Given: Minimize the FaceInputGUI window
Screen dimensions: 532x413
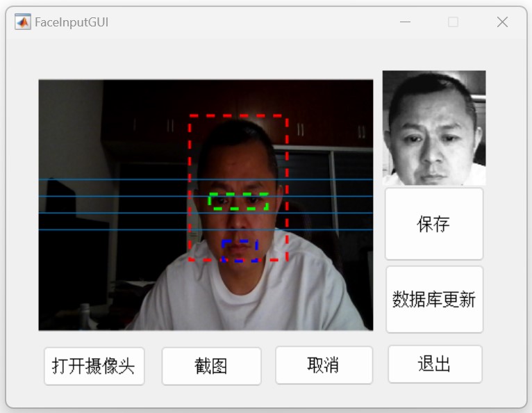Looking at the screenshot, I should (x=405, y=22).
